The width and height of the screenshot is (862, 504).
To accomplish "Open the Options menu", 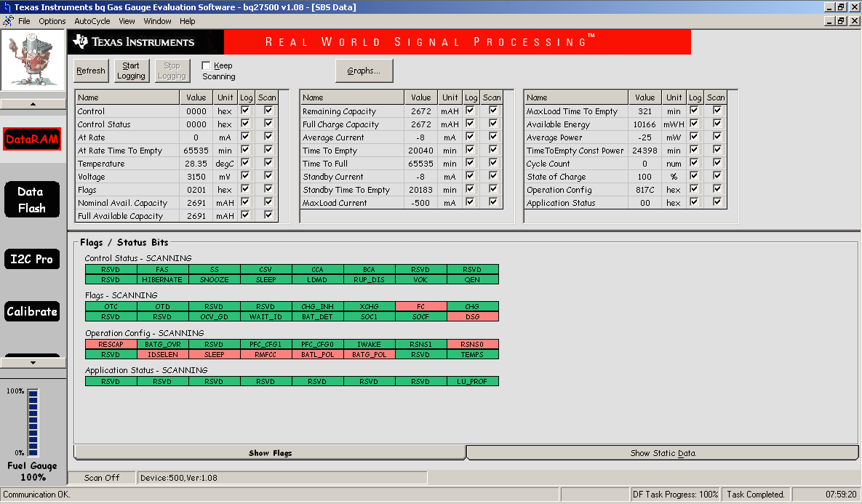I will click(52, 21).
